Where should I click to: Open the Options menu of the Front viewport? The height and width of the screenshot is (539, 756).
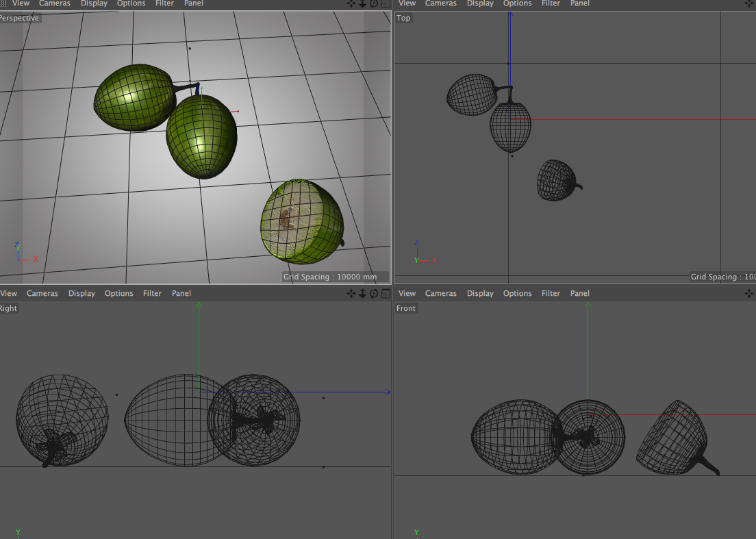[x=517, y=293]
